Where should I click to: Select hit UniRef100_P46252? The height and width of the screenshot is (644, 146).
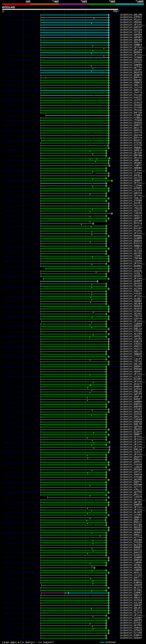click(131, 98)
